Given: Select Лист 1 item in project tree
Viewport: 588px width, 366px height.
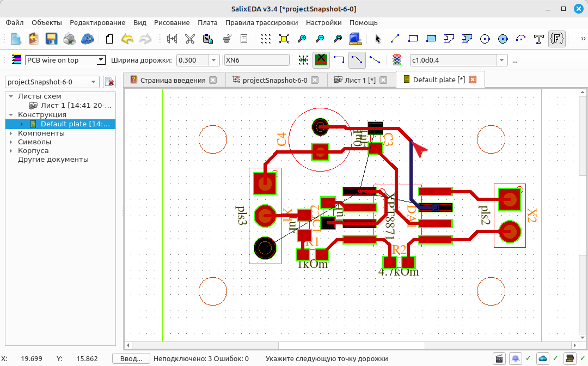Looking at the screenshot, I should coord(76,105).
